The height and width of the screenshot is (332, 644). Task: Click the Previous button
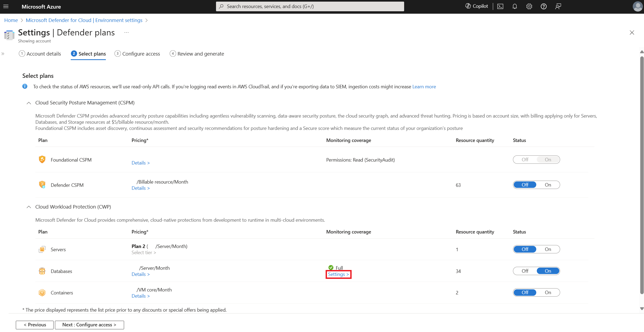[x=35, y=325]
